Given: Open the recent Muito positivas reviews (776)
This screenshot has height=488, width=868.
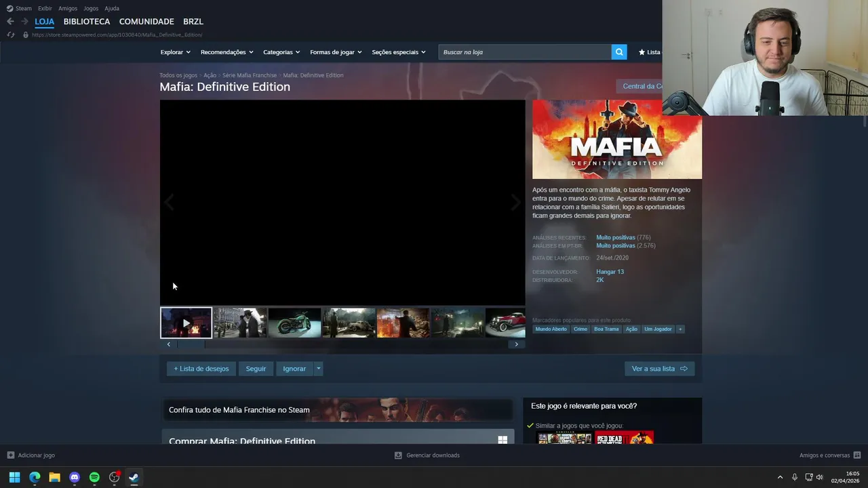Looking at the screenshot, I should (x=616, y=238).
